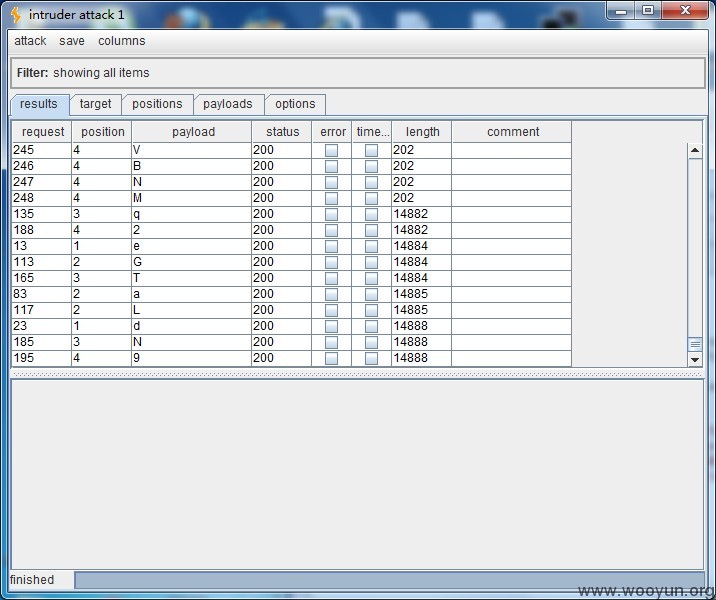Tick the error checkbox for request 245

(x=331, y=150)
